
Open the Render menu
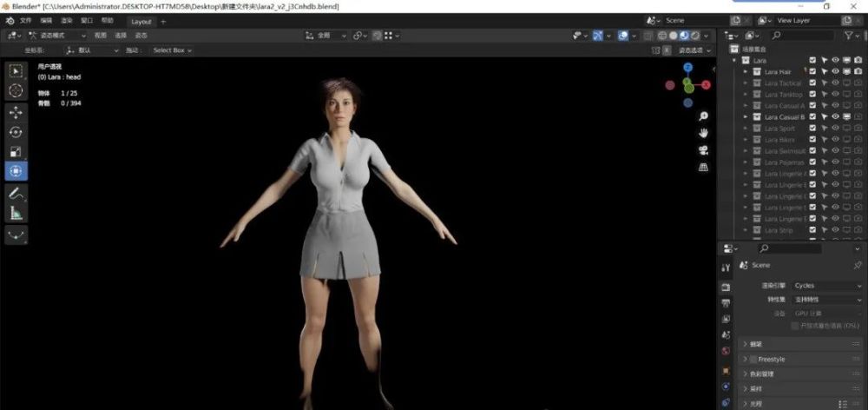(x=67, y=21)
